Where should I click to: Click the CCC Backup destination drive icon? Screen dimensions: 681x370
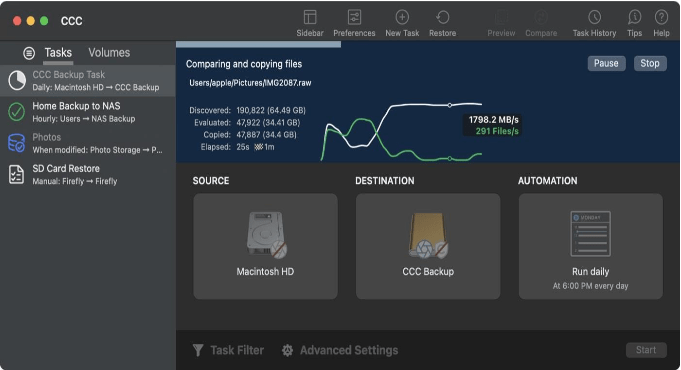coord(428,235)
